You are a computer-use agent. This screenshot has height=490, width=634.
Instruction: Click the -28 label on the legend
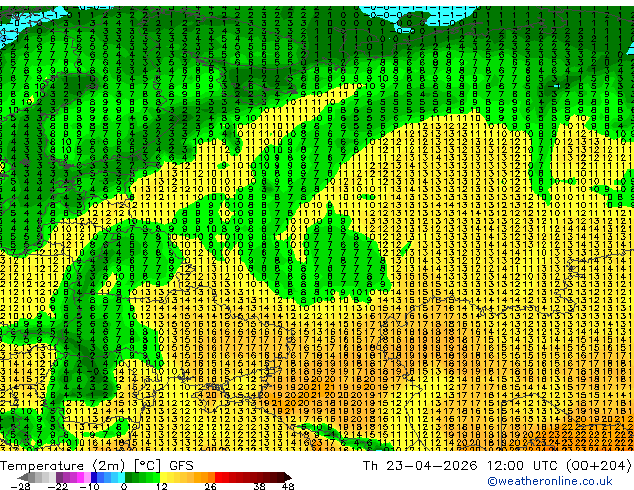[x=20, y=486]
